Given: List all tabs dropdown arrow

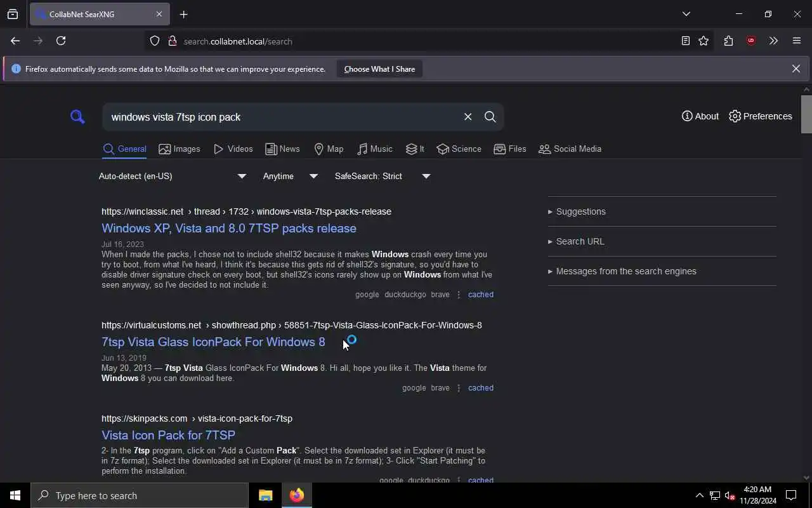Looking at the screenshot, I should pyautogui.click(x=686, y=14).
